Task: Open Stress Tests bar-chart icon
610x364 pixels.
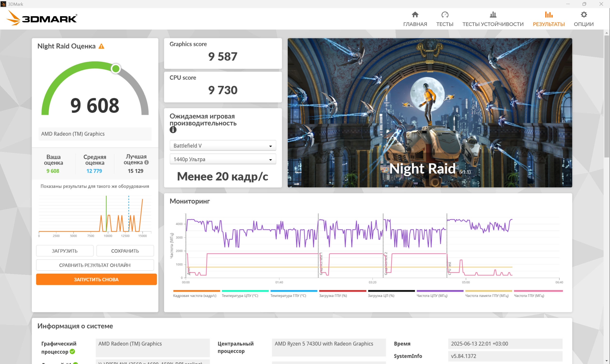Action: [493, 15]
